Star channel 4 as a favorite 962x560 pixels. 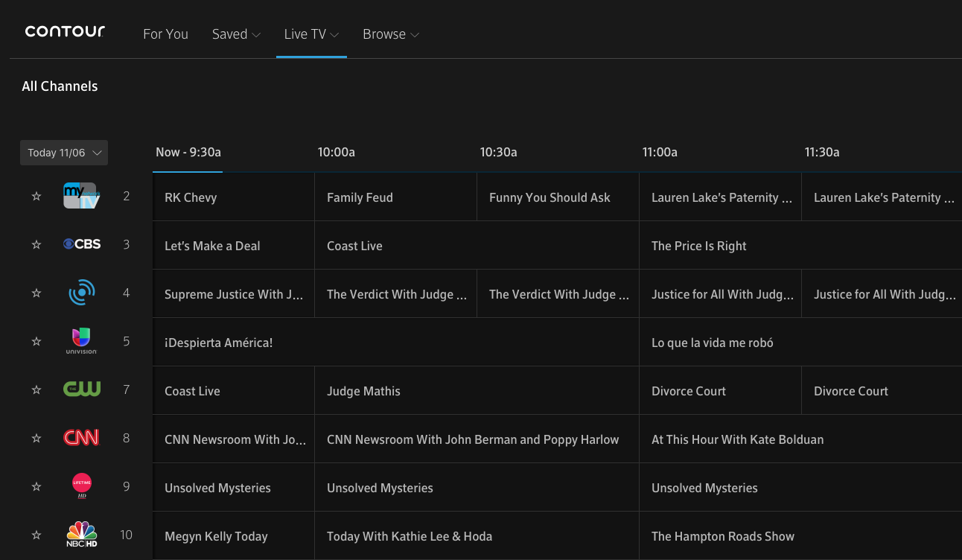pos(36,293)
